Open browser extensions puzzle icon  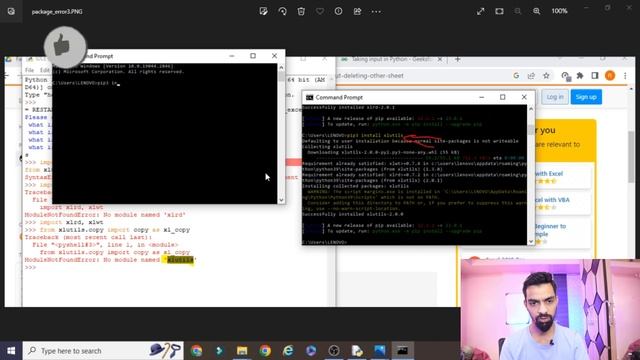580,76
